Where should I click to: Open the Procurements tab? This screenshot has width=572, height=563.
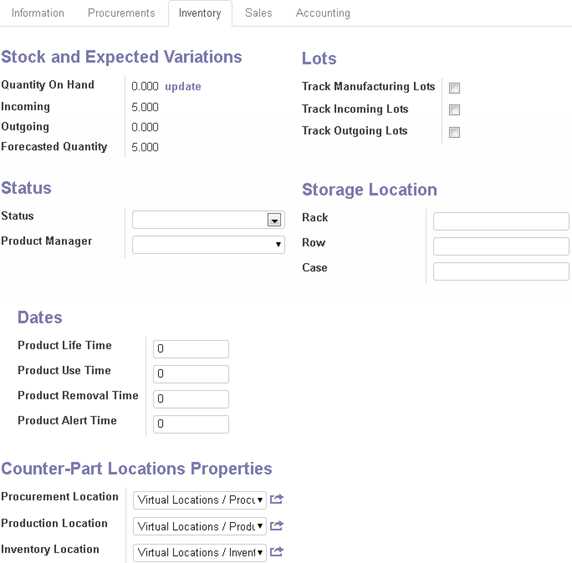click(121, 13)
